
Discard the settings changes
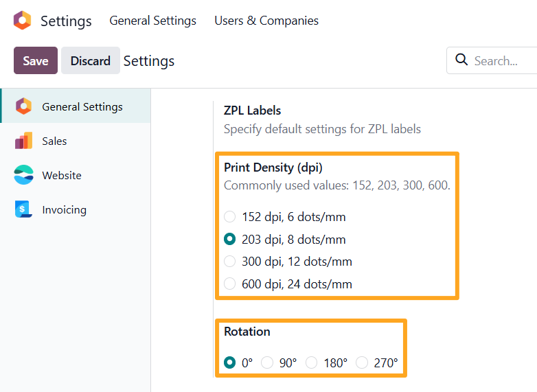(x=90, y=60)
